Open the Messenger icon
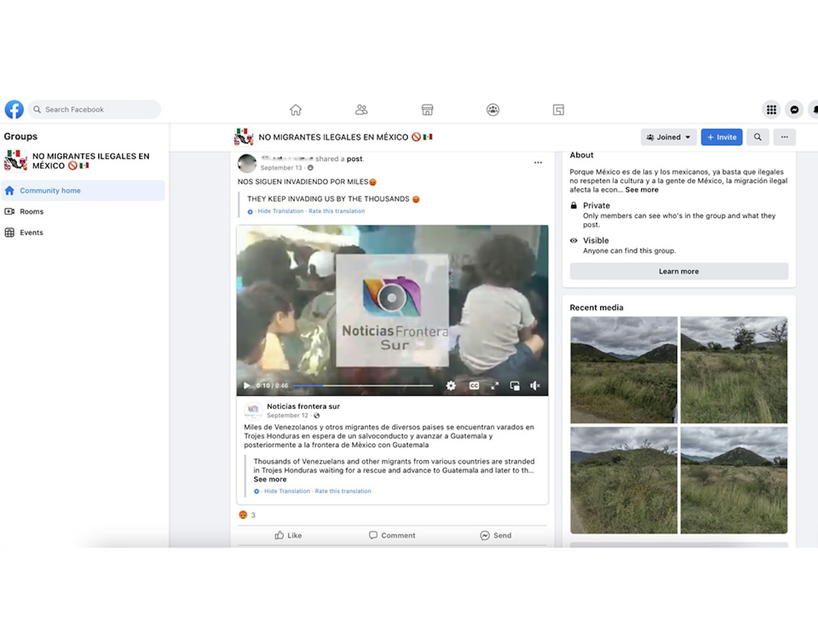The height and width of the screenshot is (644, 818). click(x=794, y=110)
